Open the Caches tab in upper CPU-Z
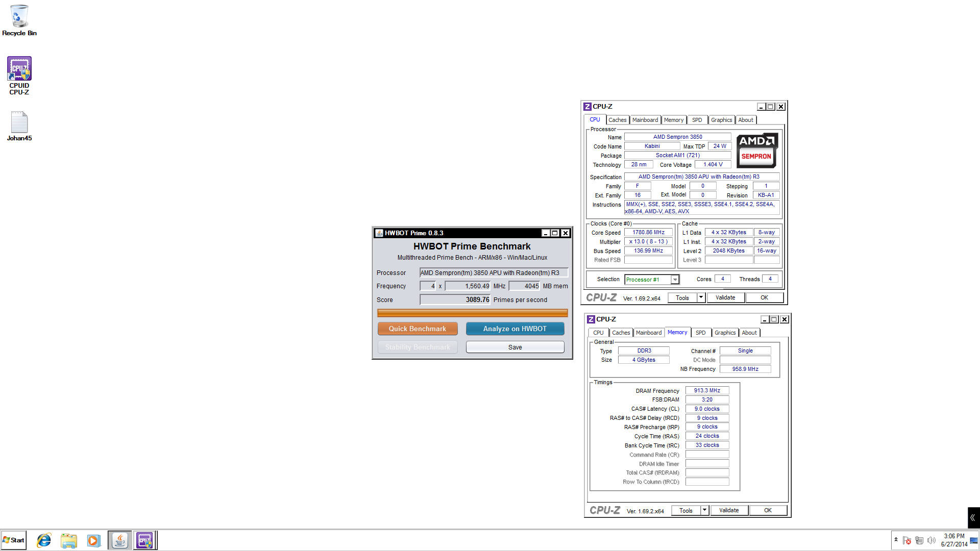Image resolution: width=980 pixels, height=551 pixels. [617, 120]
